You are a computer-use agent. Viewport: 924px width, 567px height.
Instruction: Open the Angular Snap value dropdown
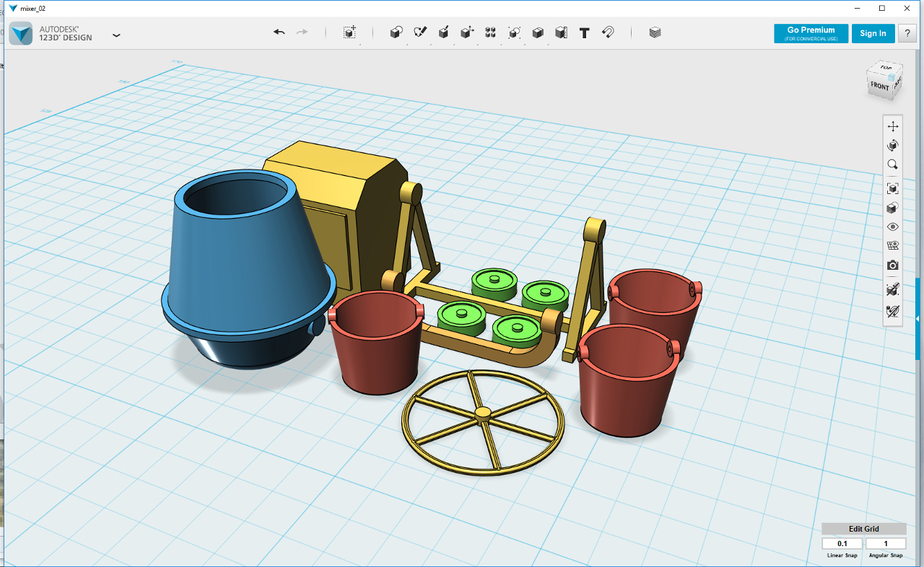coord(886,543)
